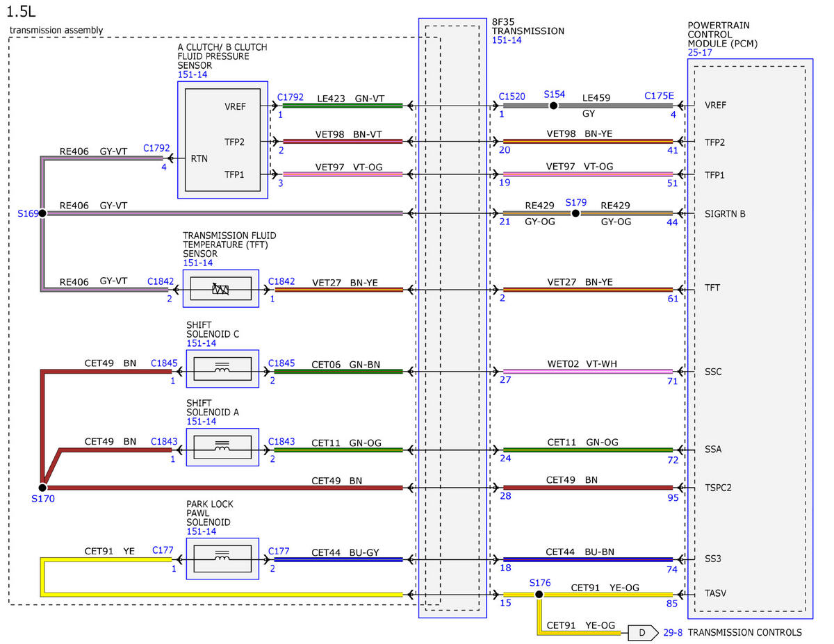Click the S176 splice dot

(539, 595)
